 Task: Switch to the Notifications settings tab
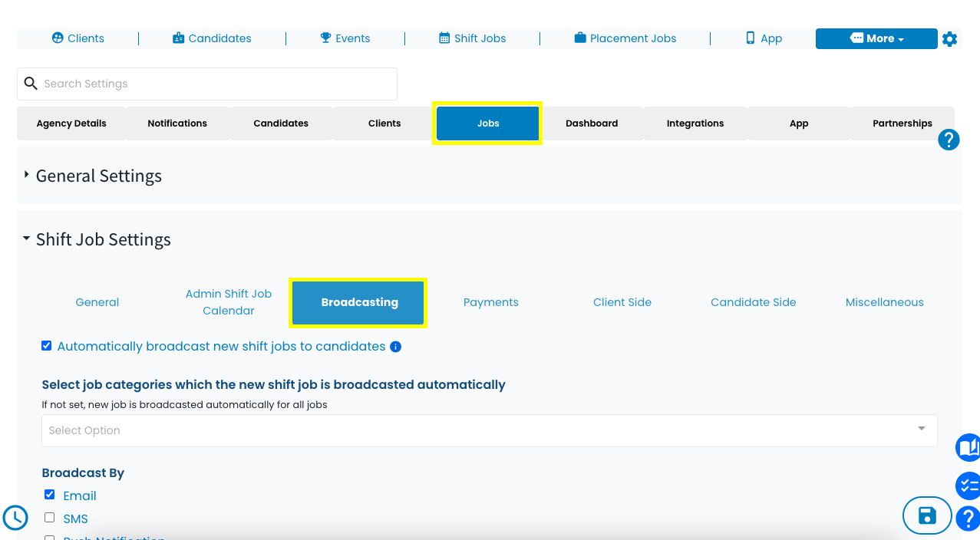177,123
